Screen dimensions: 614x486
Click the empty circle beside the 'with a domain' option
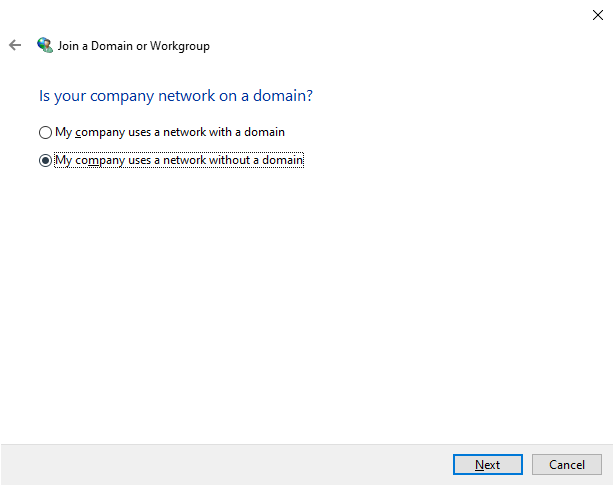(x=45, y=132)
